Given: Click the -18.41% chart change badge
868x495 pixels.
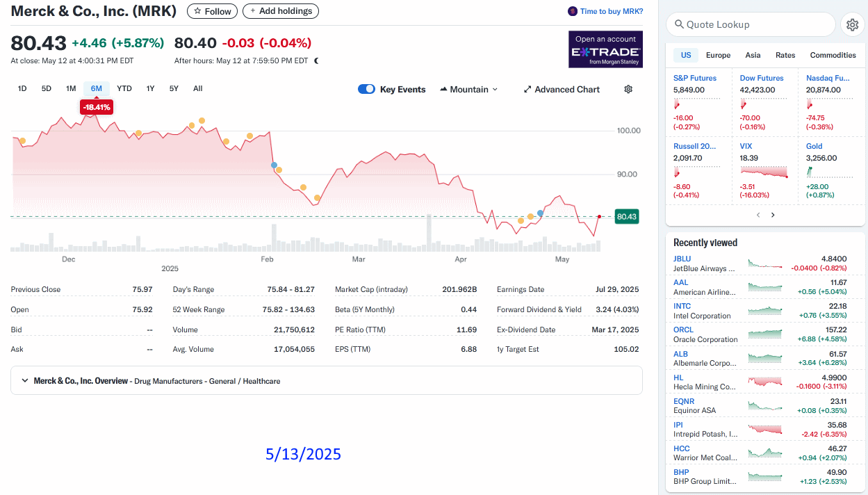Looking at the screenshot, I should coord(96,107).
